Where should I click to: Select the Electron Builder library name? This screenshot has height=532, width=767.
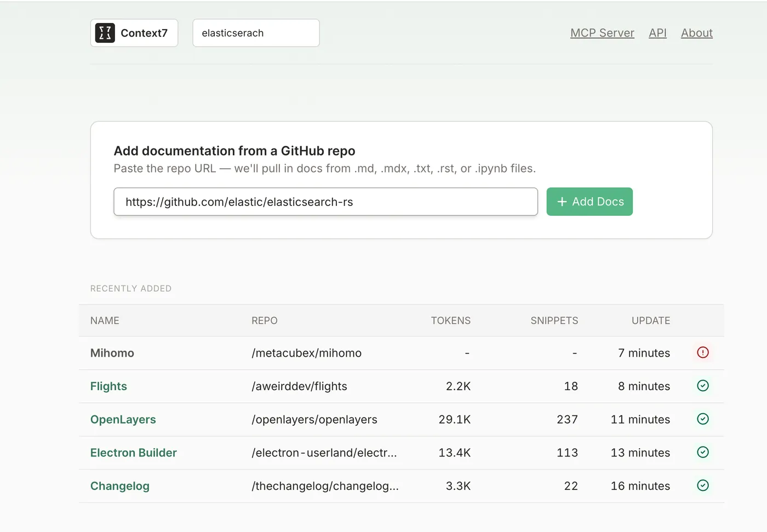pos(134,453)
